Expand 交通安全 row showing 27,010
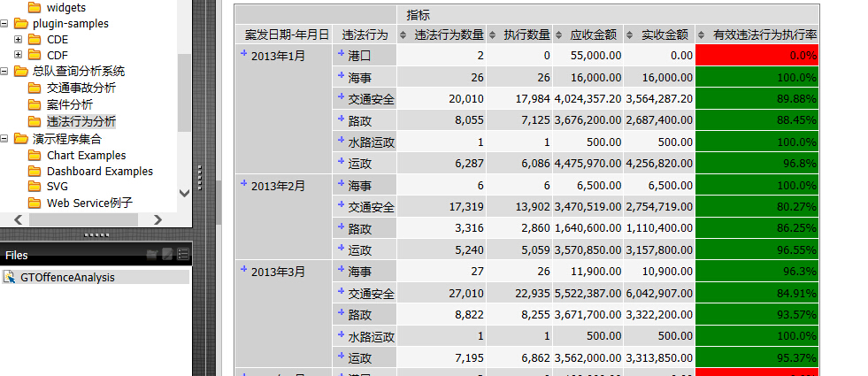This screenshot has width=868, height=376. [341, 291]
